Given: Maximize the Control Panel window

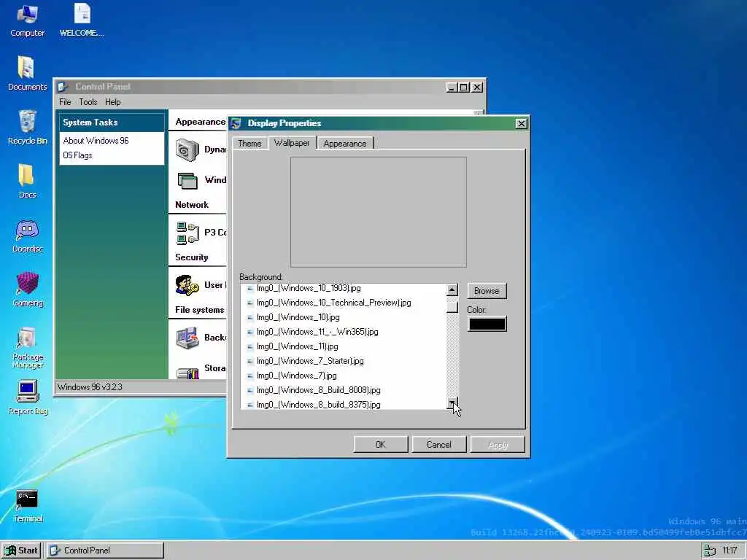Looking at the screenshot, I should click(x=464, y=87).
